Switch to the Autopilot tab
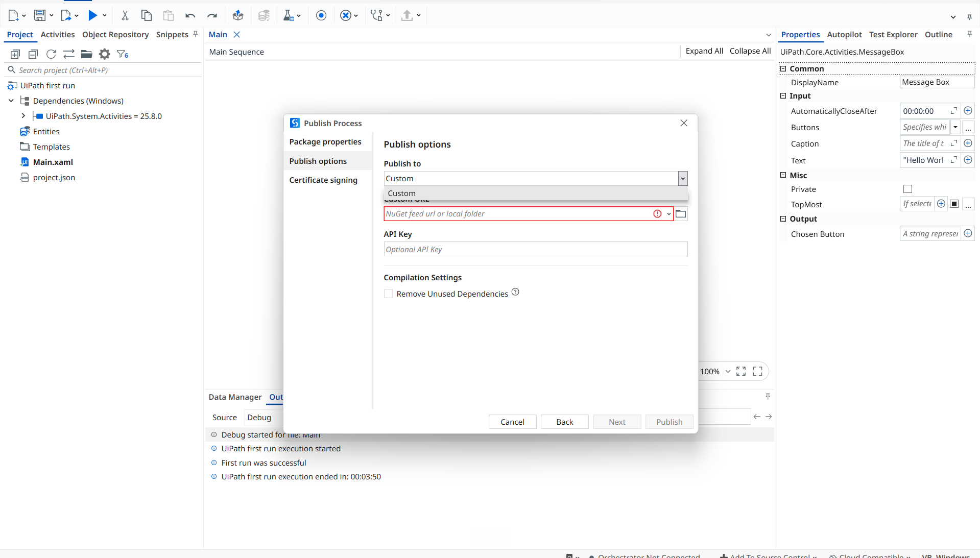Viewport: 980px width, 558px height. [x=844, y=34]
